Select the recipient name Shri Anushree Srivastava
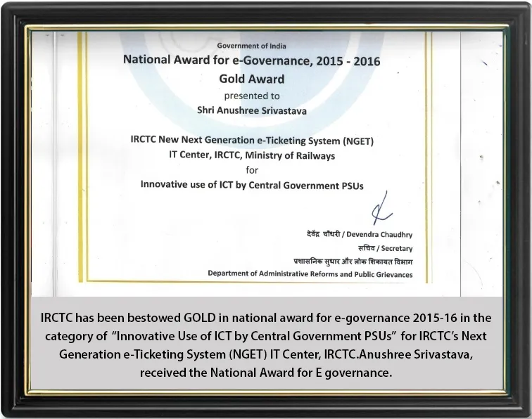532x419 pixels. (252, 111)
